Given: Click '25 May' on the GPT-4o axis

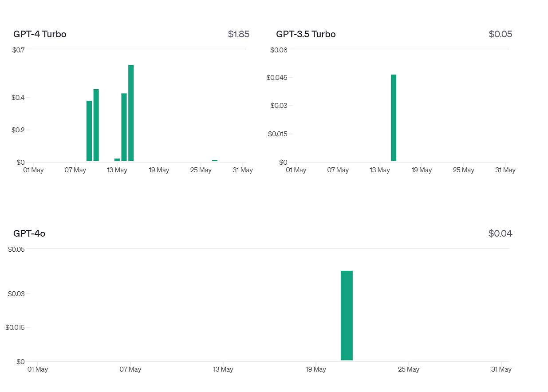Looking at the screenshot, I should pyautogui.click(x=408, y=369).
